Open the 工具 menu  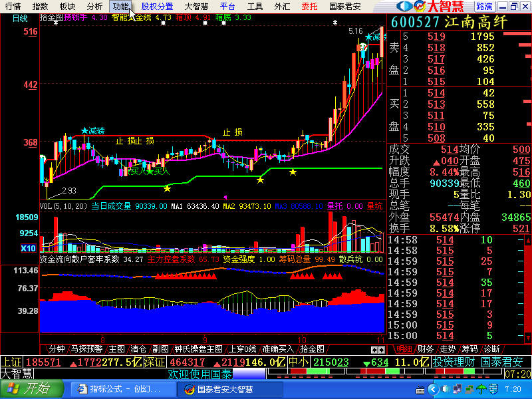(x=255, y=6)
